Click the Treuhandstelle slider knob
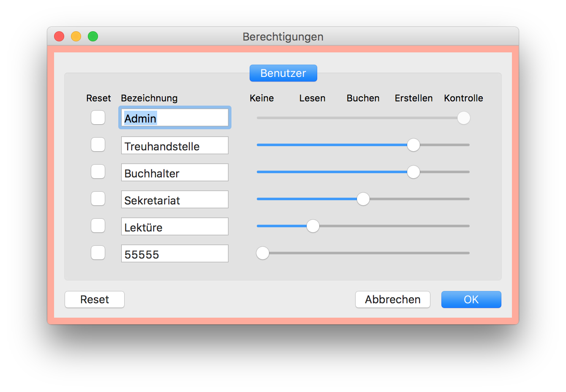Viewport: 566px width, 392px height. point(413,145)
